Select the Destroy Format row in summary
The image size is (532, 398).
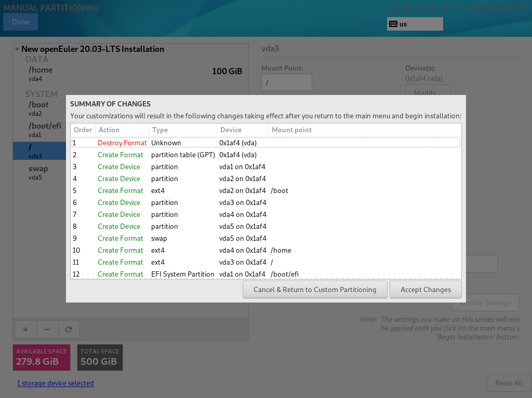pos(266,143)
